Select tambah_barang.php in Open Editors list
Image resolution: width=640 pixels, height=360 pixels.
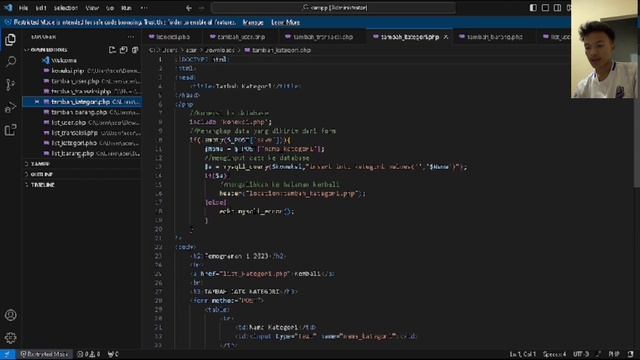click(x=82, y=112)
